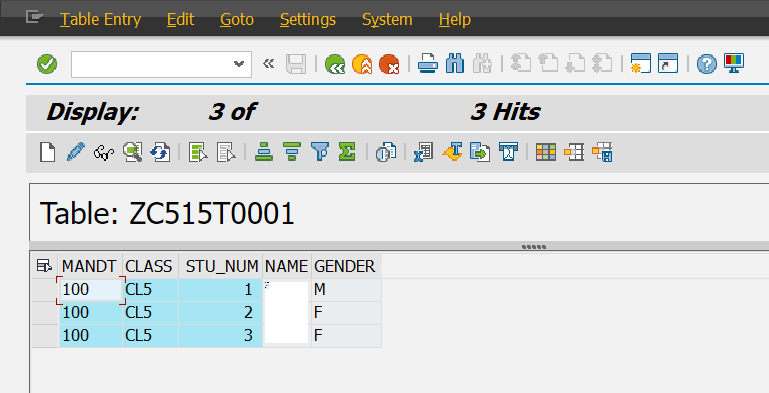Click the First Page navigation icon
The image size is (769, 393).
coord(521,64)
